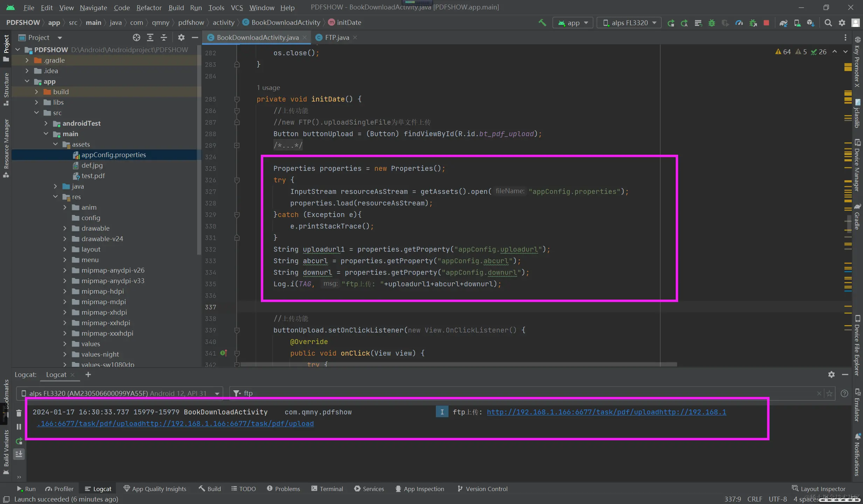Switch to the FTP.java editor tab
The image size is (863, 504).
pyautogui.click(x=336, y=37)
